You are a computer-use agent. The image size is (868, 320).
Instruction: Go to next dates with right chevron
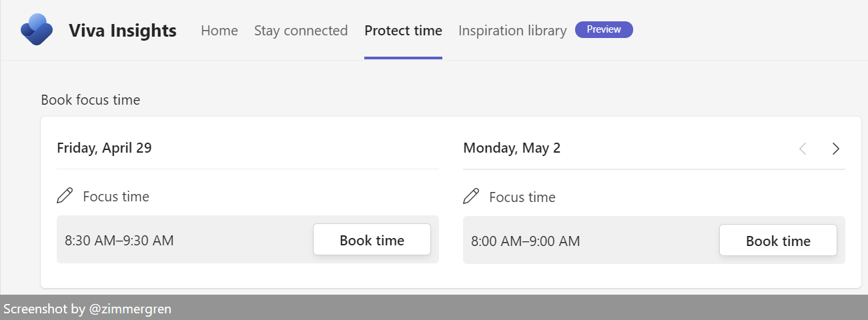point(835,149)
